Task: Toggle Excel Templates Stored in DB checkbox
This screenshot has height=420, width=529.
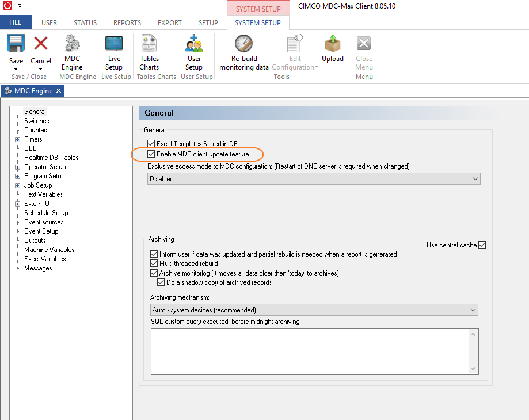Action: tap(151, 144)
